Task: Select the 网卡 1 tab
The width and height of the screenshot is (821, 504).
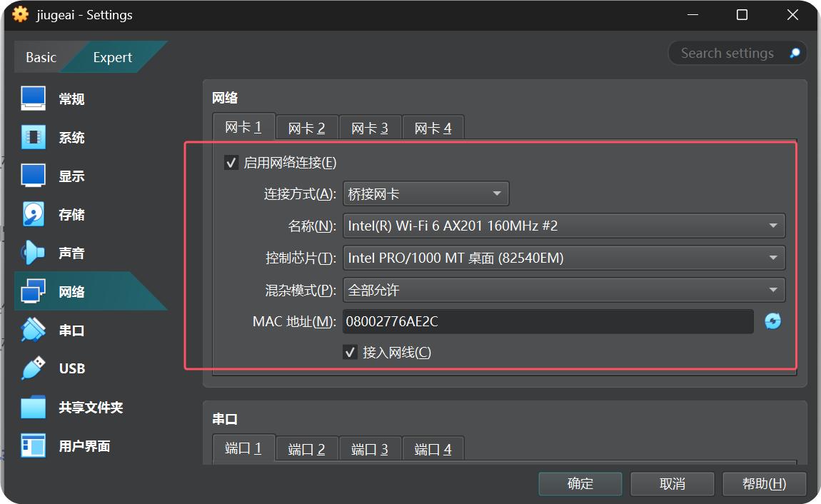Action: pos(243,127)
